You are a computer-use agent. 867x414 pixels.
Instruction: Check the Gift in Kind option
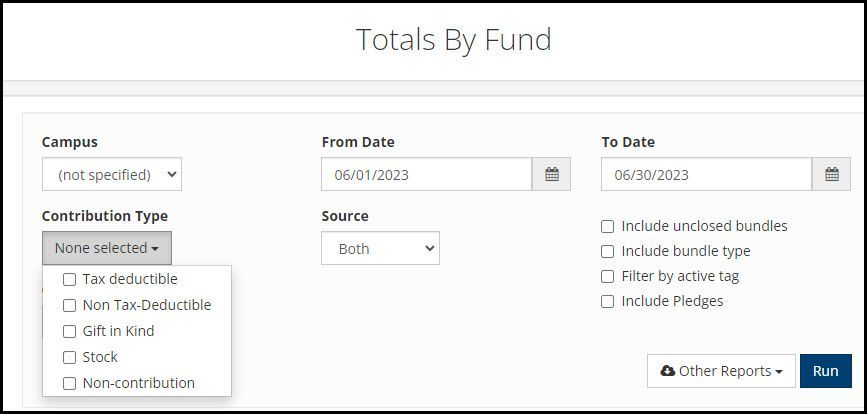point(69,332)
